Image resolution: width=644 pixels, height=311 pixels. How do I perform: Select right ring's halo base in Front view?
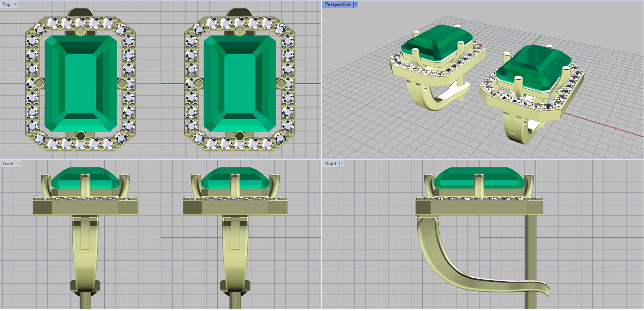coord(235,207)
